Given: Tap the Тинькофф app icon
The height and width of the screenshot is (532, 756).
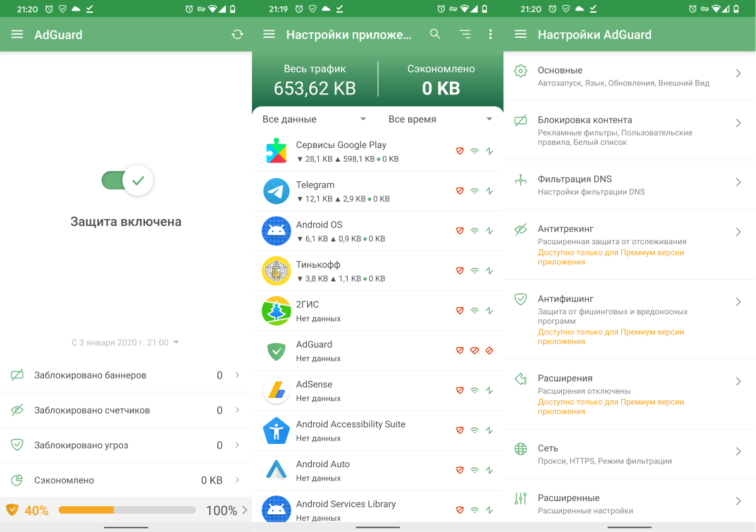Looking at the screenshot, I should point(276,271).
